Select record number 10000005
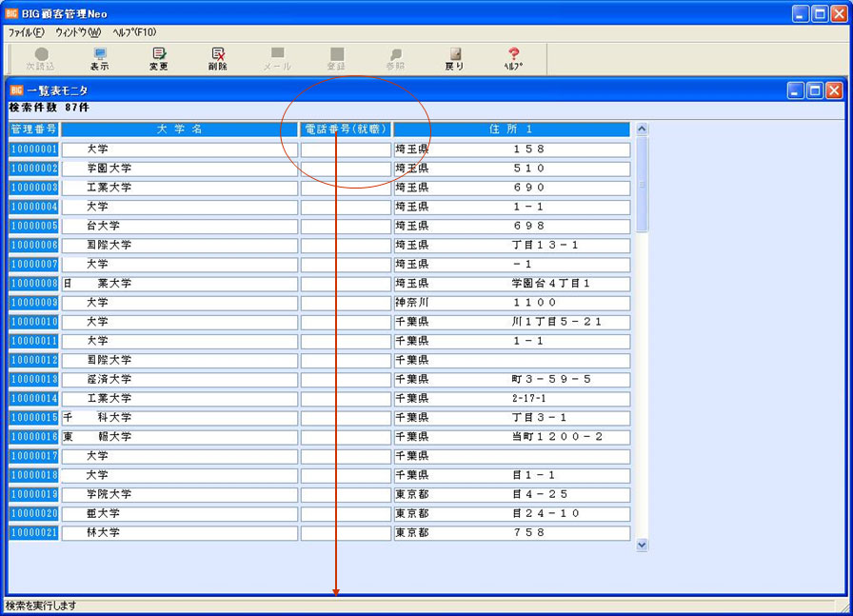Image resolution: width=853 pixels, height=616 pixels. click(33, 227)
